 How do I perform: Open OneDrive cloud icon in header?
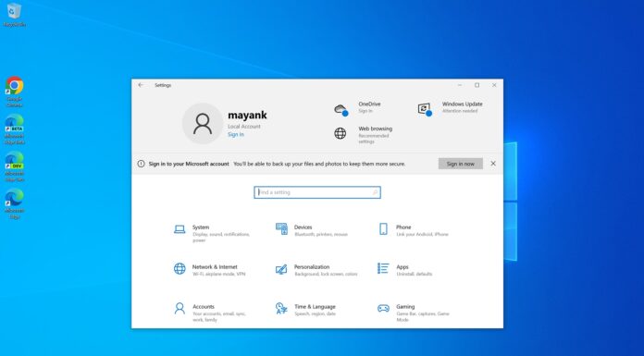coord(341,110)
